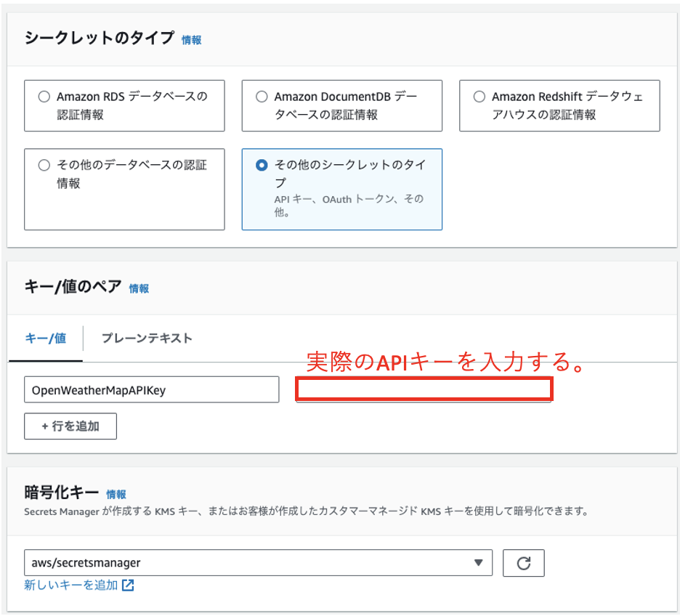Image resolution: width=680 pixels, height=616 pixels.
Task: Click the + 行を追加 button
Action: point(70,426)
